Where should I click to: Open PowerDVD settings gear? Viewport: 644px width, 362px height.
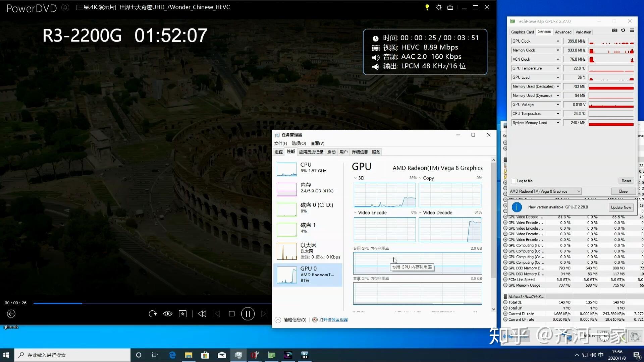coord(438,7)
